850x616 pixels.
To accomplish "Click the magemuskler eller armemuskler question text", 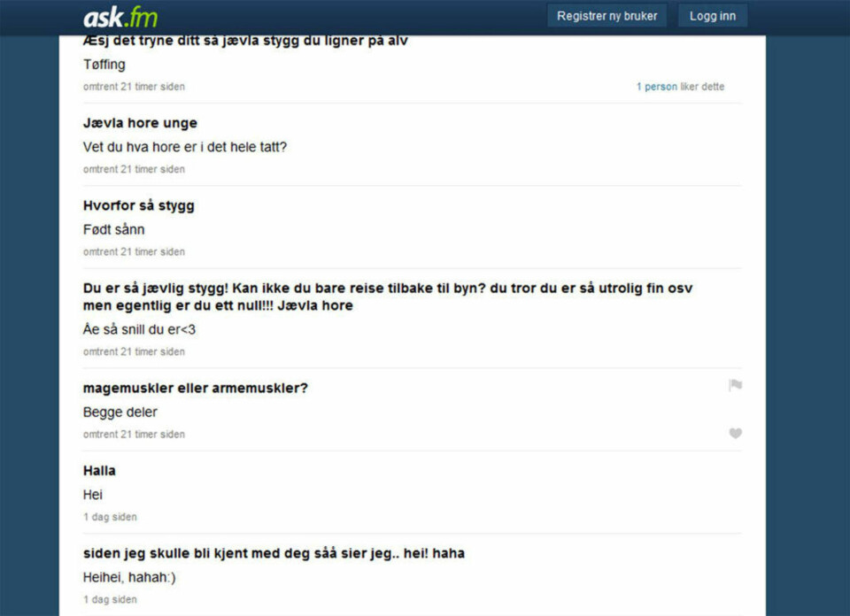I will click(x=195, y=389).
